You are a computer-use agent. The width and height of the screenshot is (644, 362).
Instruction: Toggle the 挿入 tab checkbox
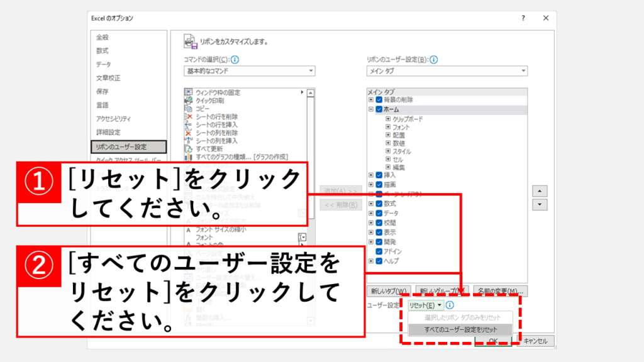379,175
